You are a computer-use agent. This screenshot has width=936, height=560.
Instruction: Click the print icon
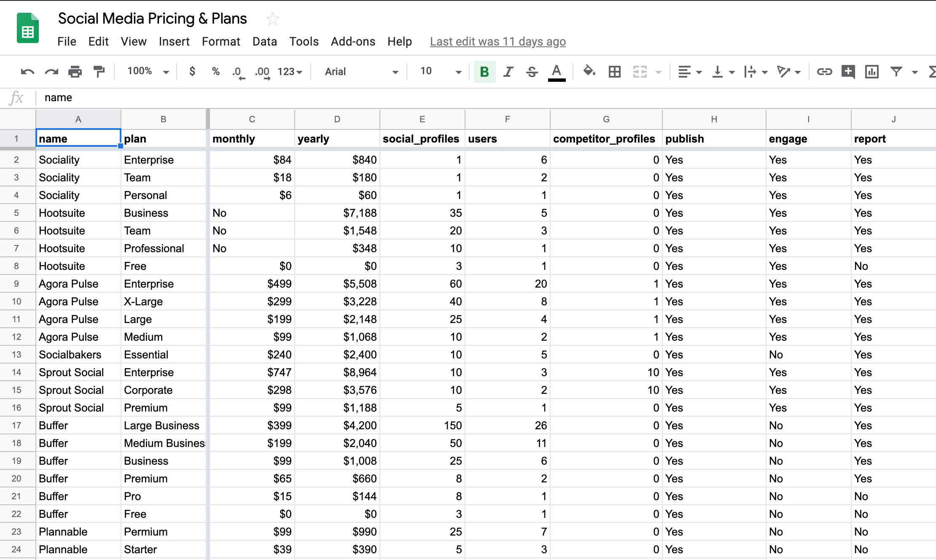(75, 72)
